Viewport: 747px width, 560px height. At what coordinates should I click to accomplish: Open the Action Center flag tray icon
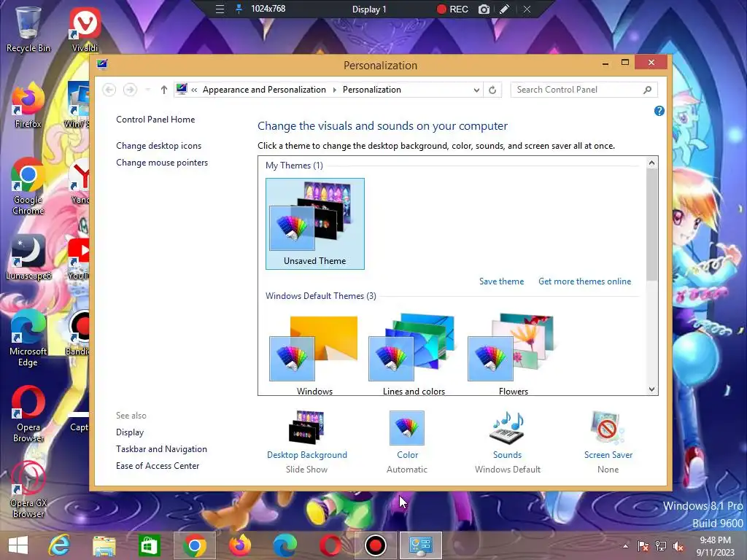coord(643,546)
